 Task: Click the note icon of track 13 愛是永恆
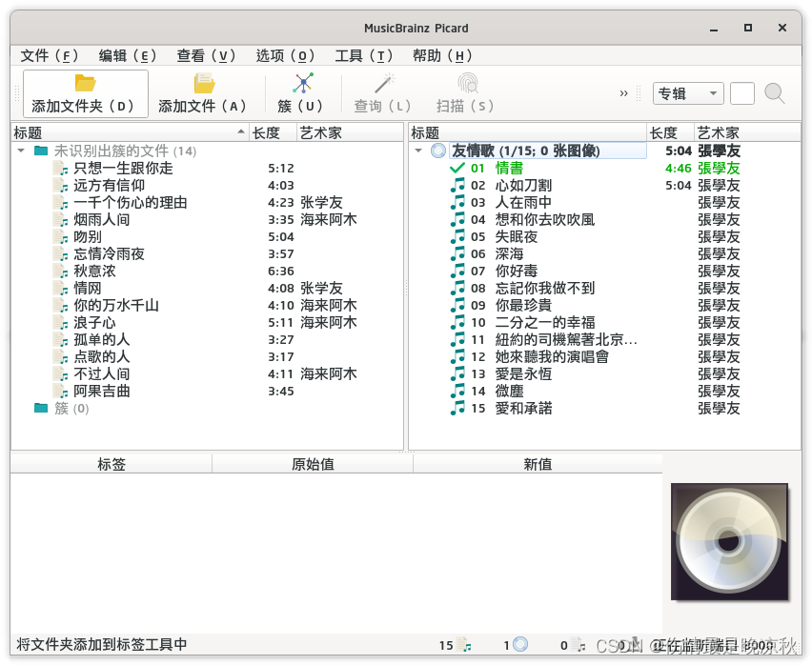coord(457,373)
